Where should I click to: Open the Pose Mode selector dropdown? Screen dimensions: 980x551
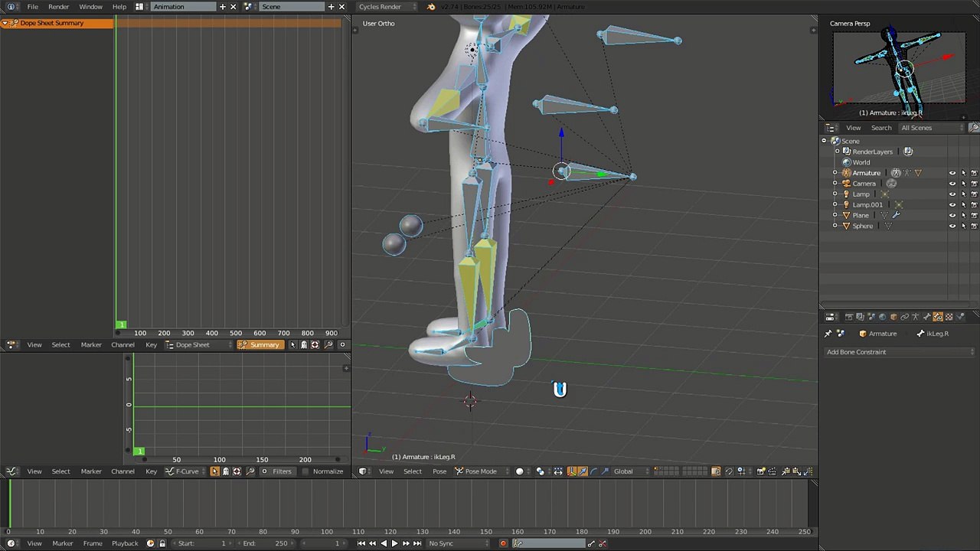point(481,471)
